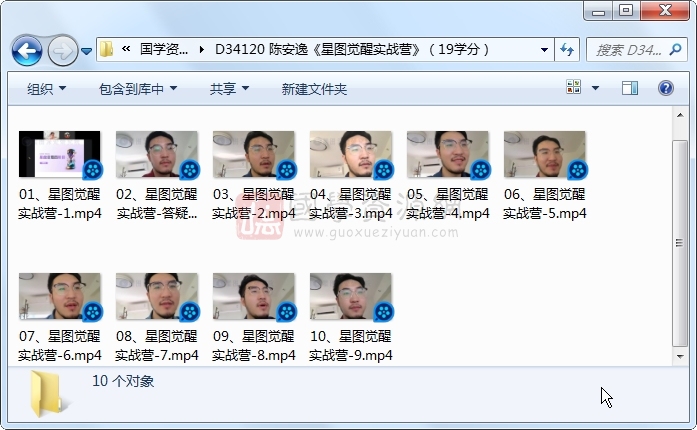Refresh the folder with refresh icon
This screenshot has height=430, width=697.
click(567, 49)
